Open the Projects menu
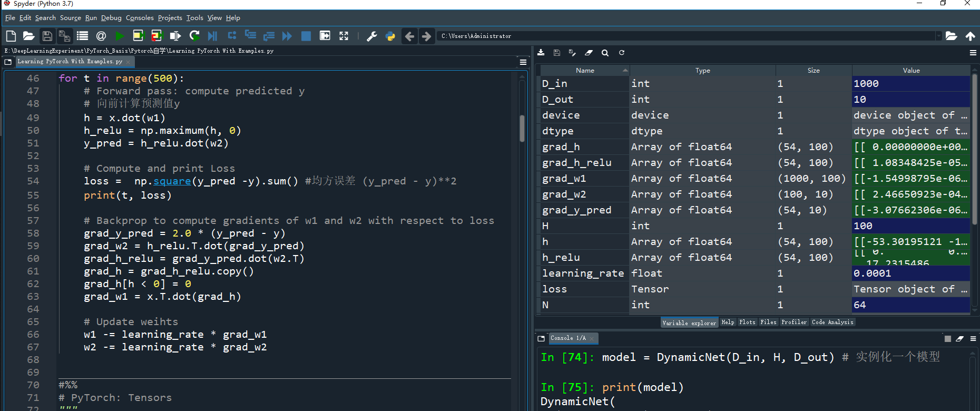This screenshot has width=980, height=411. pos(170,18)
